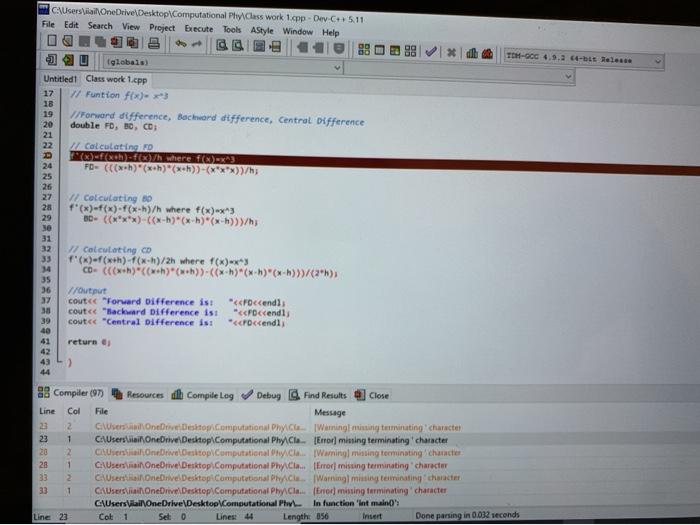The height and width of the screenshot is (525, 700).
Task: Open the Project menu
Action: pyautogui.click(x=162, y=28)
